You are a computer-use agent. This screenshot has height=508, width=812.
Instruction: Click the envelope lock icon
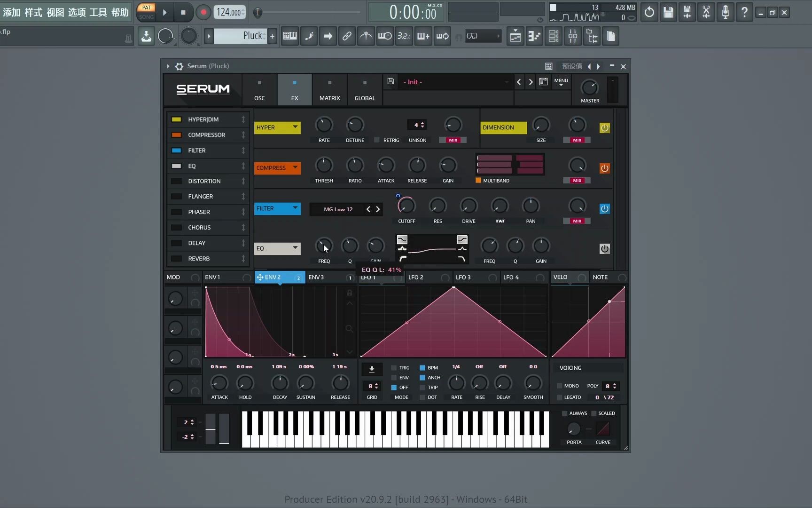pos(350,293)
